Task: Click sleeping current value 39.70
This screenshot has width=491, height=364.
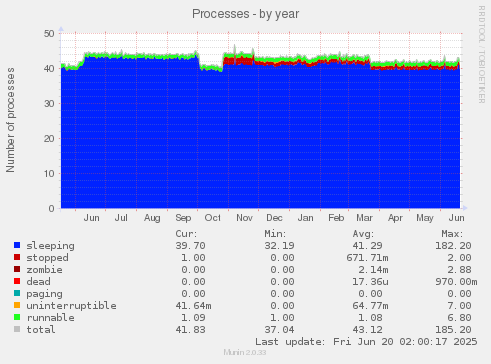Action: pos(190,246)
